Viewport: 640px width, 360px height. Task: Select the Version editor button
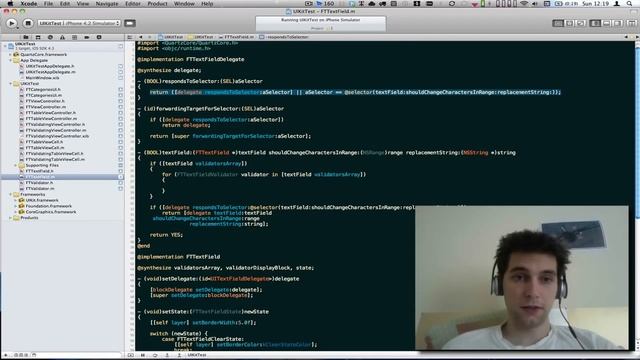click(580, 23)
